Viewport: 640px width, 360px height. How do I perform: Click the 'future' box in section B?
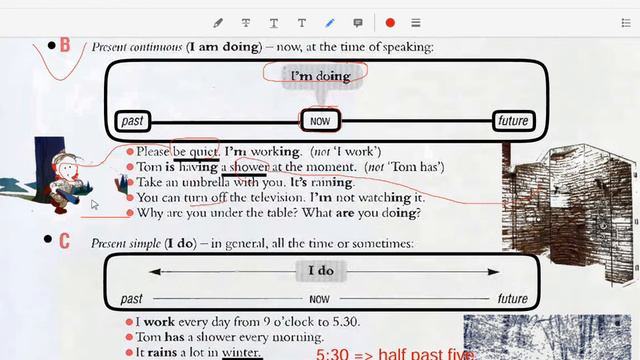coord(513,121)
